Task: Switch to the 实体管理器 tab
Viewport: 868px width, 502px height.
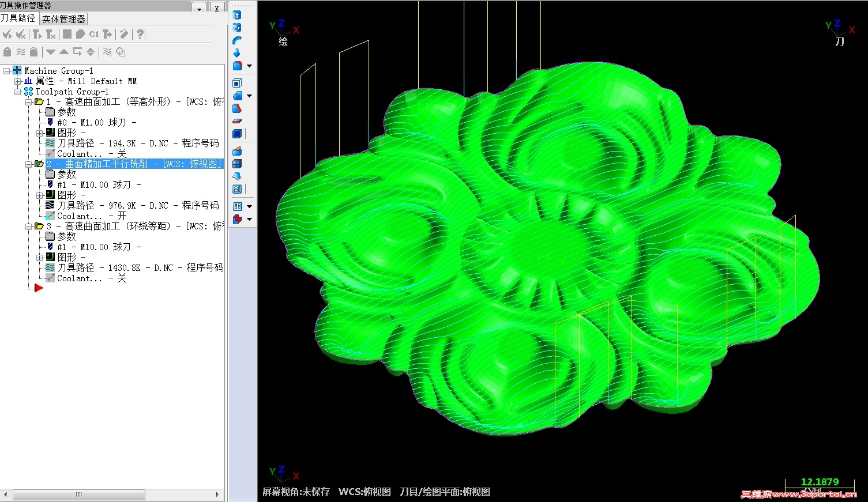Action: pyautogui.click(x=63, y=19)
